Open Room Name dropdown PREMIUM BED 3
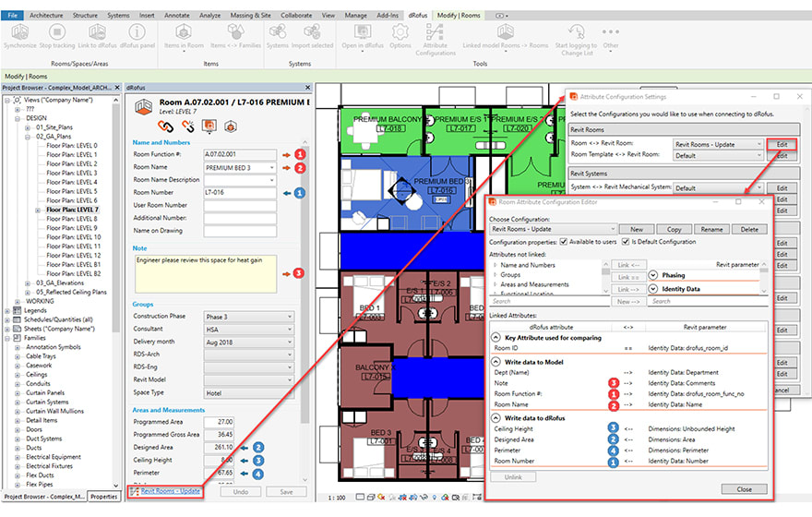This screenshot has height=517, width=812. coord(240,168)
